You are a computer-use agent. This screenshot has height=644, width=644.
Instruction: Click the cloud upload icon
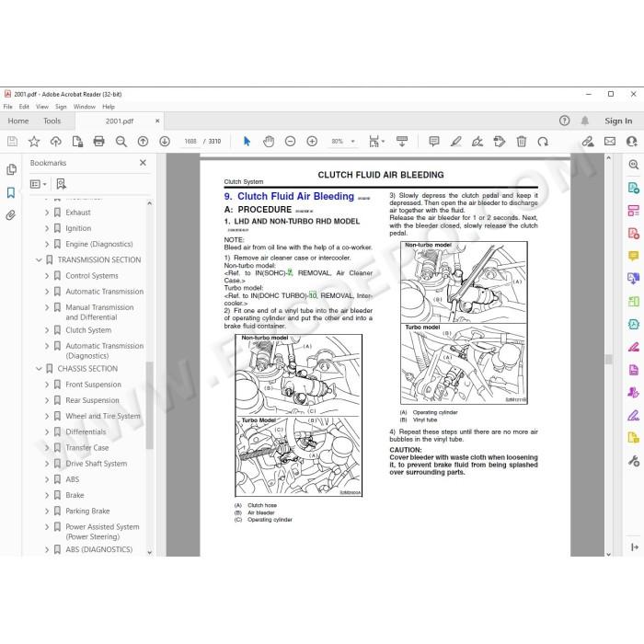56,142
